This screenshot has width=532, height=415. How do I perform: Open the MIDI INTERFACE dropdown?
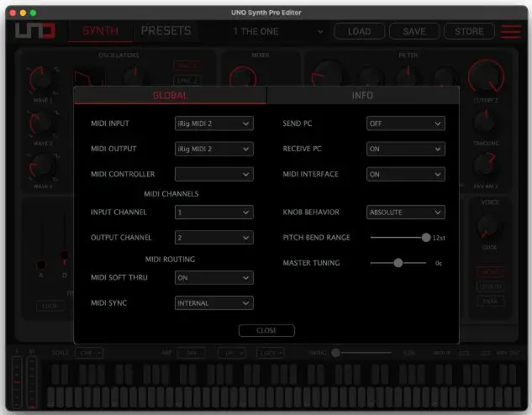pyautogui.click(x=406, y=174)
